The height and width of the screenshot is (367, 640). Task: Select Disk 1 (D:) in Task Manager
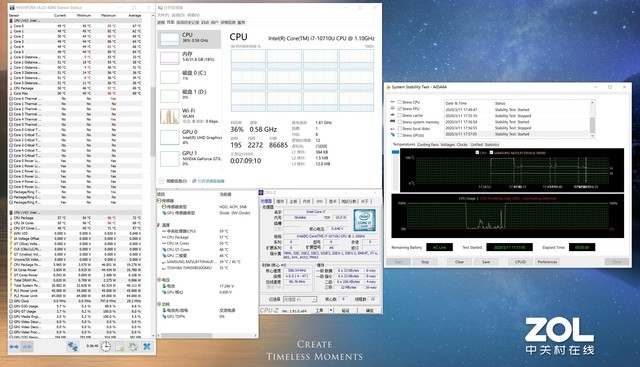pos(189,95)
